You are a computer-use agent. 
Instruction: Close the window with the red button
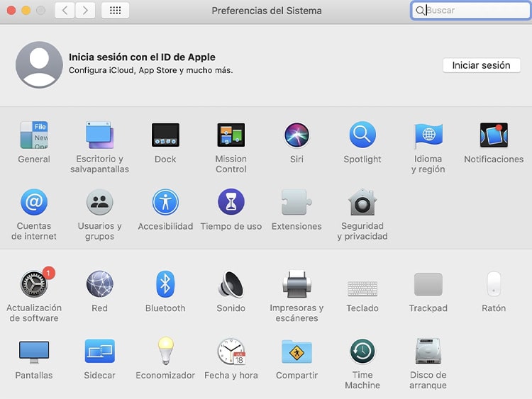pyautogui.click(x=11, y=11)
